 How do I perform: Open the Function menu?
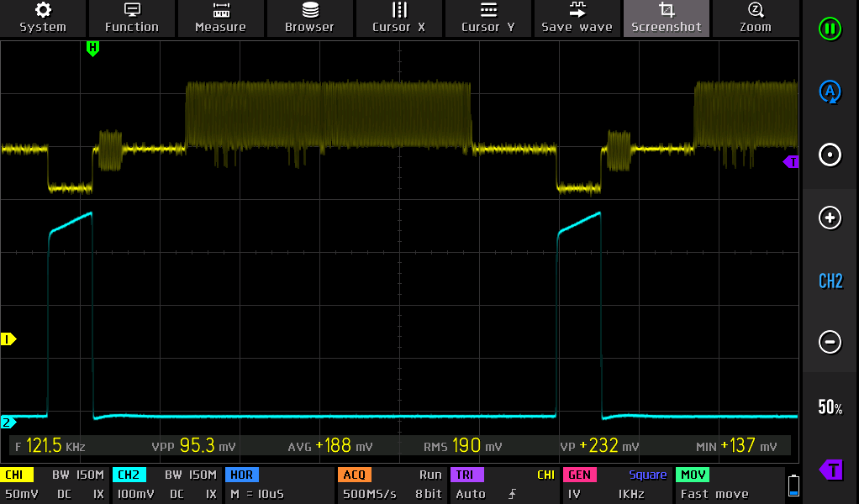coord(132,18)
